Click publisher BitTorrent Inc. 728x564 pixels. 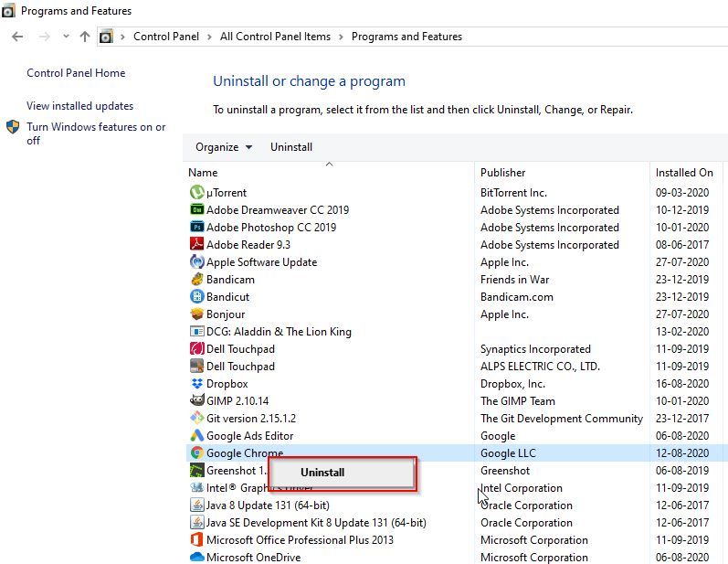click(513, 192)
